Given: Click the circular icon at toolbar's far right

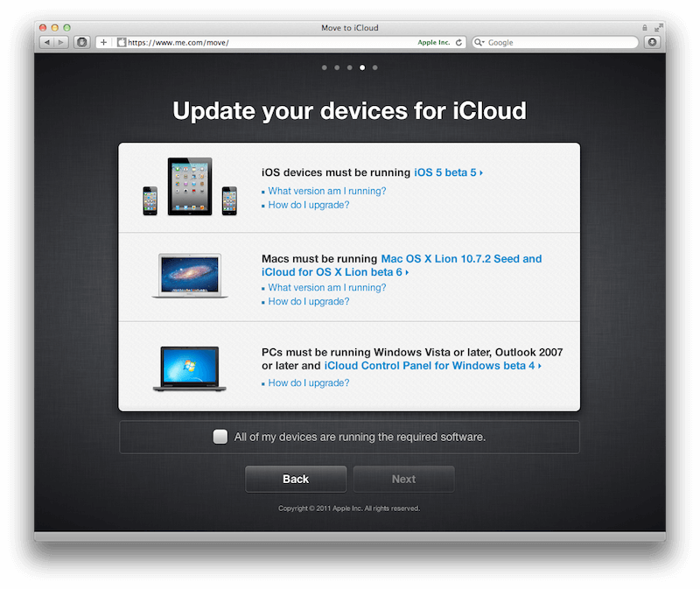Looking at the screenshot, I should [652, 42].
